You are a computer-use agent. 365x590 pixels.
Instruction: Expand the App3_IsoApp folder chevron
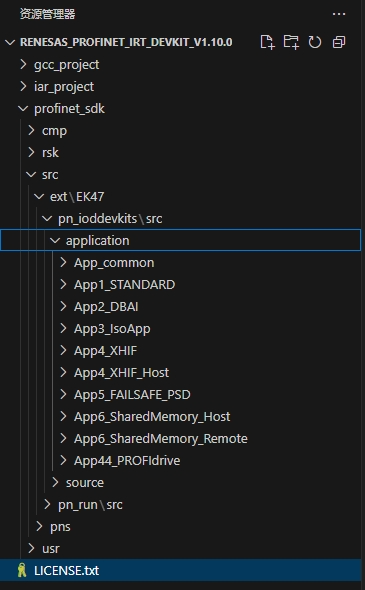(63, 328)
